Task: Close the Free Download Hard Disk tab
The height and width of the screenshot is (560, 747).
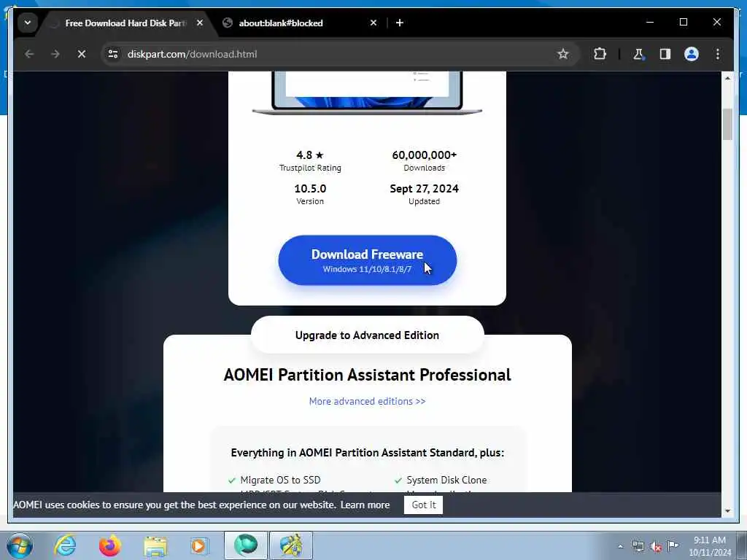Action: [x=200, y=23]
